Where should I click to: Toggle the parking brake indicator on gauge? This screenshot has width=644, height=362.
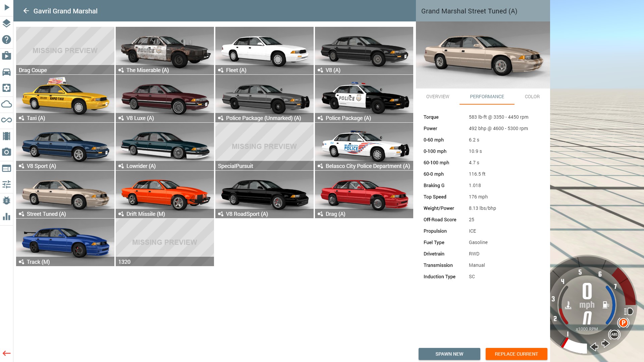click(x=623, y=323)
